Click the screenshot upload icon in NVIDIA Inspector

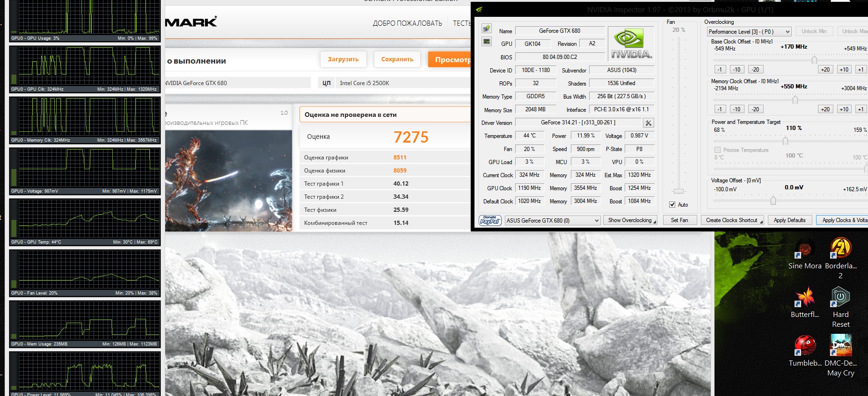point(487,29)
